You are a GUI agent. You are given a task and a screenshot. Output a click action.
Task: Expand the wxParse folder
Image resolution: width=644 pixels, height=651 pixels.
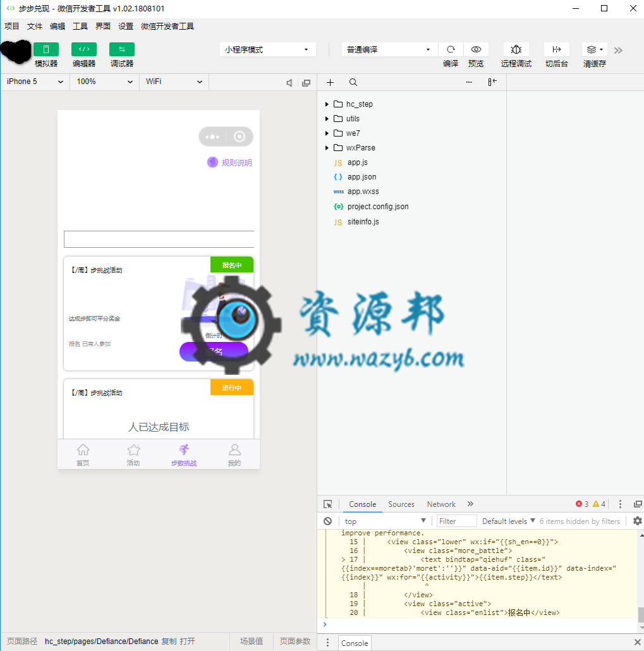click(327, 148)
